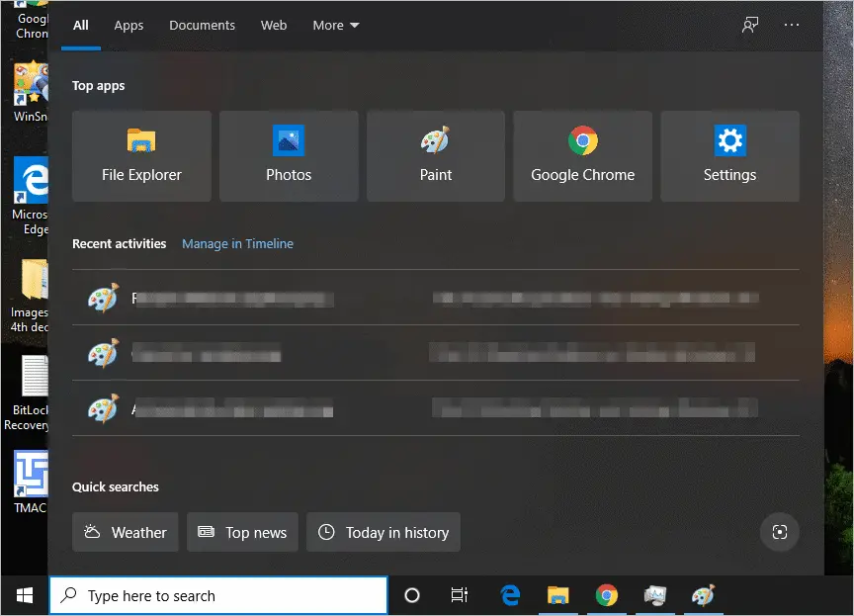Screen dimensions: 854x616
Task: Open Task View on the taskbar
Action: (460, 595)
